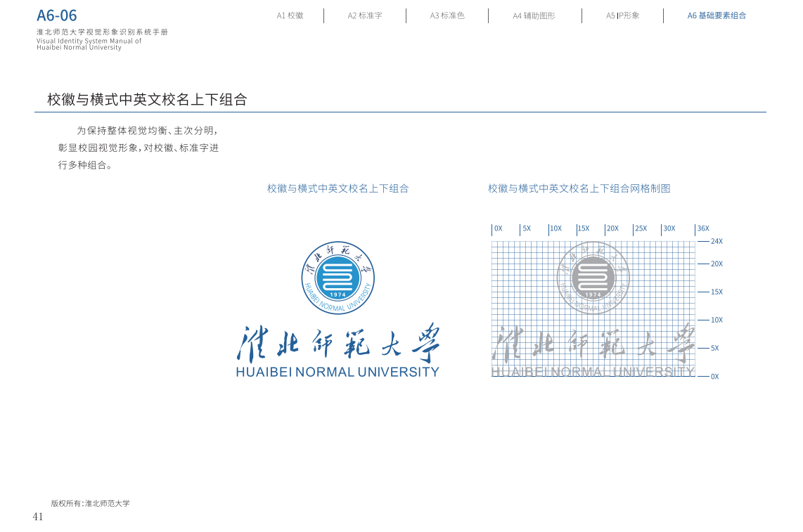Click the page number 41
The width and height of the screenshot is (803, 532).
pyautogui.click(x=38, y=517)
